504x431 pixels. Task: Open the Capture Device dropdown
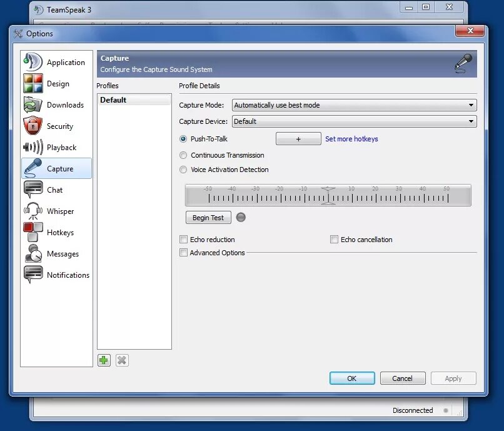[354, 121]
